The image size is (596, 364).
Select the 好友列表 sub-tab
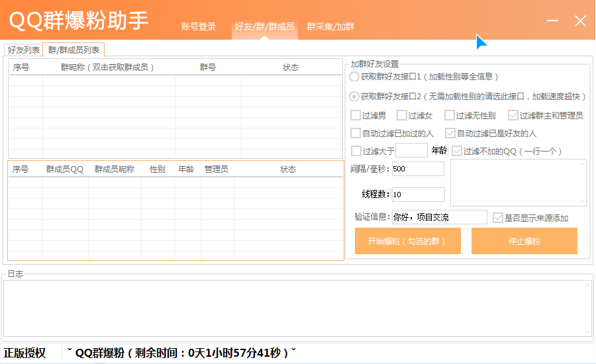23,50
